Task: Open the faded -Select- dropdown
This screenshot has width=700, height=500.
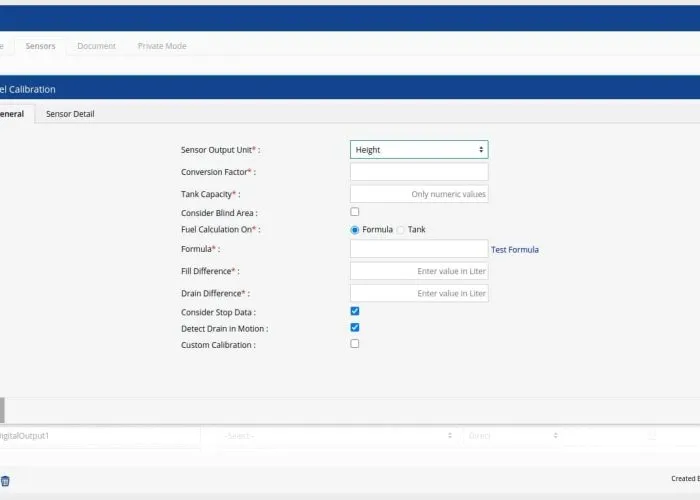Action: click(338, 436)
